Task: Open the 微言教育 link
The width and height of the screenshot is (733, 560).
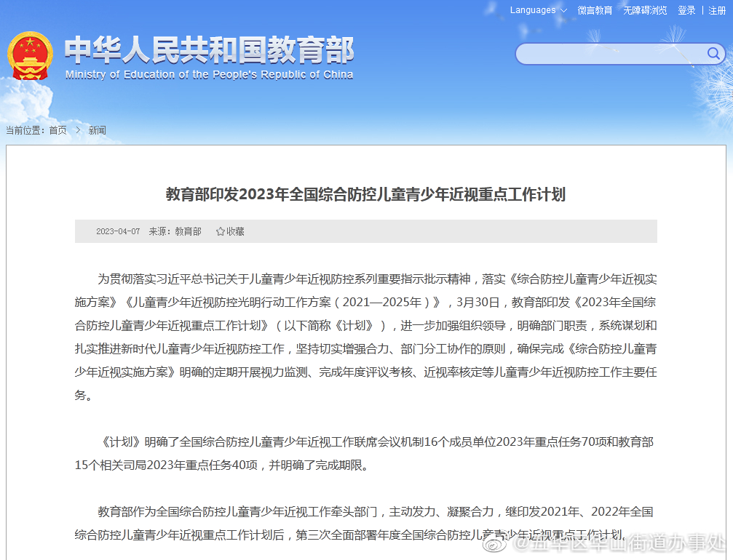Action: point(595,10)
